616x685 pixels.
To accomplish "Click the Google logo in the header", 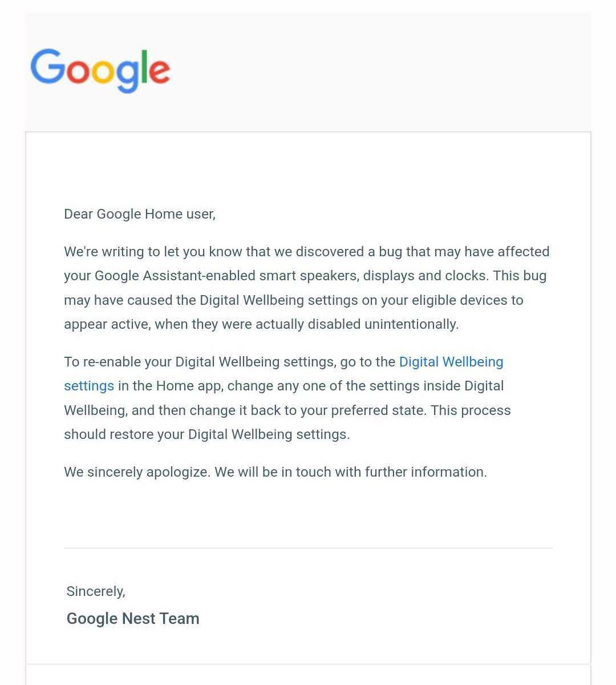I will [x=100, y=70].
